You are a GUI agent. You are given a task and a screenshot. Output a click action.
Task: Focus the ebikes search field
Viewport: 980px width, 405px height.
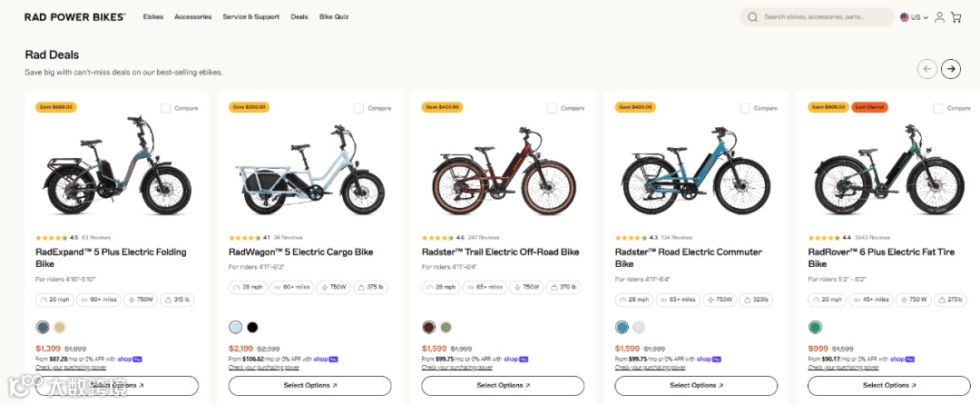[x=826, y=17]
